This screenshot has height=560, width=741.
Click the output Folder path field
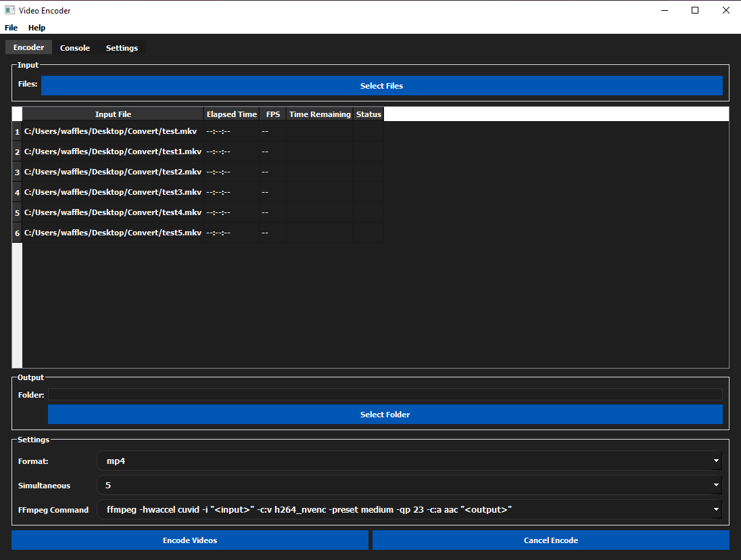(385, 394)
